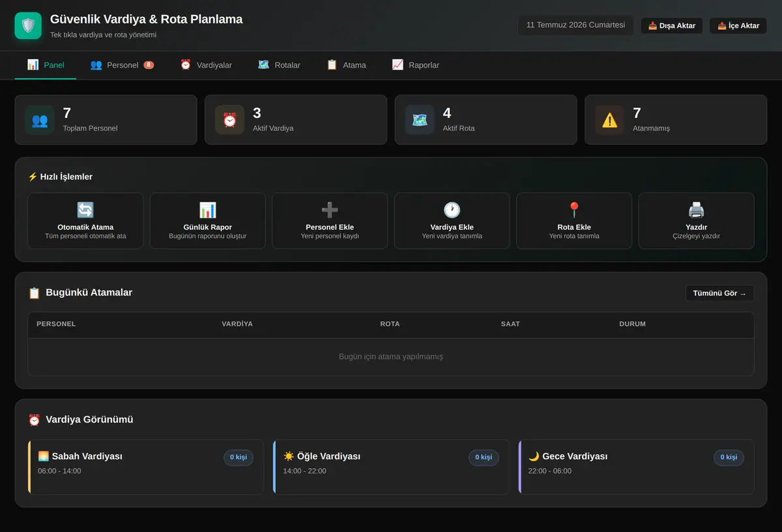Select the Sabah Vardiyası shift card

pos(146,467)
